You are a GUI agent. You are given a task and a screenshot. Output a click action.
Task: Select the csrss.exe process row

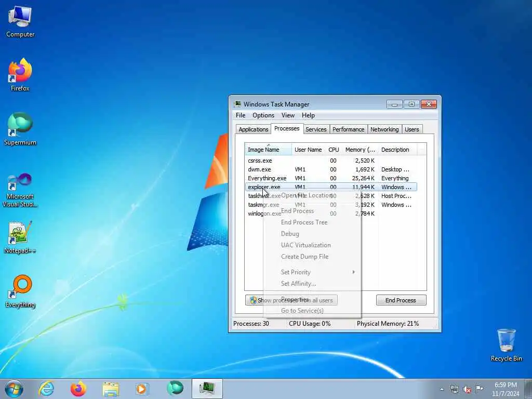point(331,161)
